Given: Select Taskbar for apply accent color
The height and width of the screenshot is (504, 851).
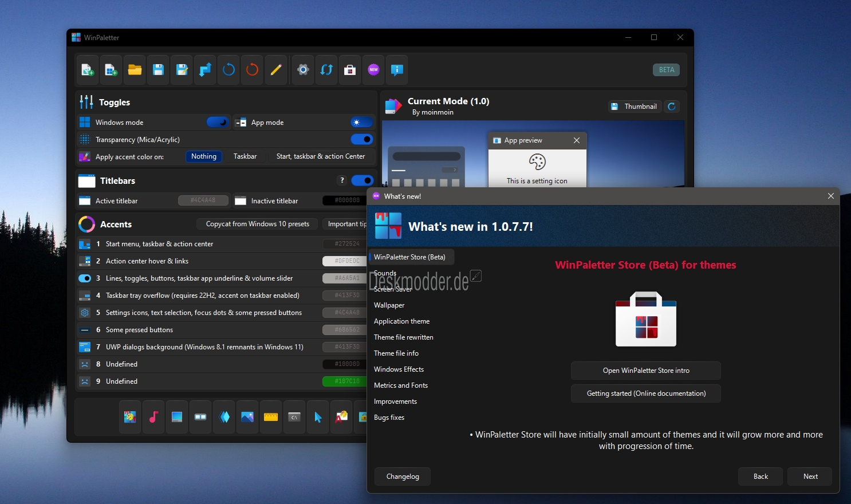Looking at the screenshot, I should point(245,156).
